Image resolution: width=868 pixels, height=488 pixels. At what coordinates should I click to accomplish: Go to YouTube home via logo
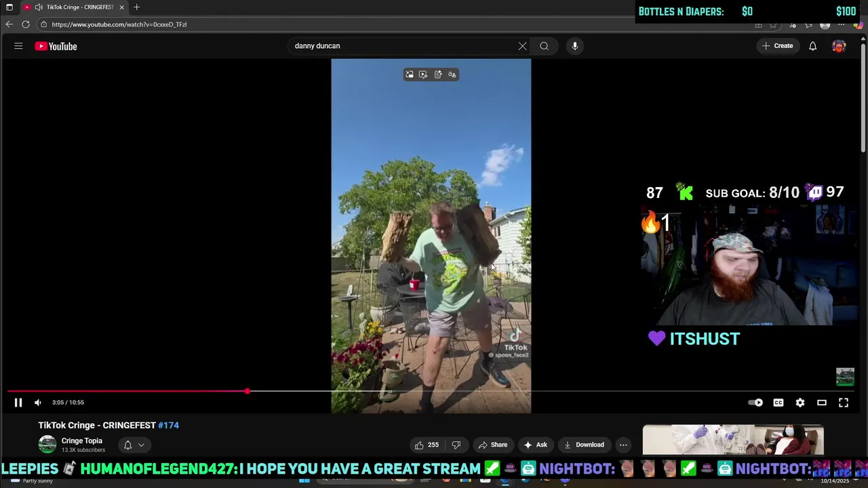pos(56,46)
